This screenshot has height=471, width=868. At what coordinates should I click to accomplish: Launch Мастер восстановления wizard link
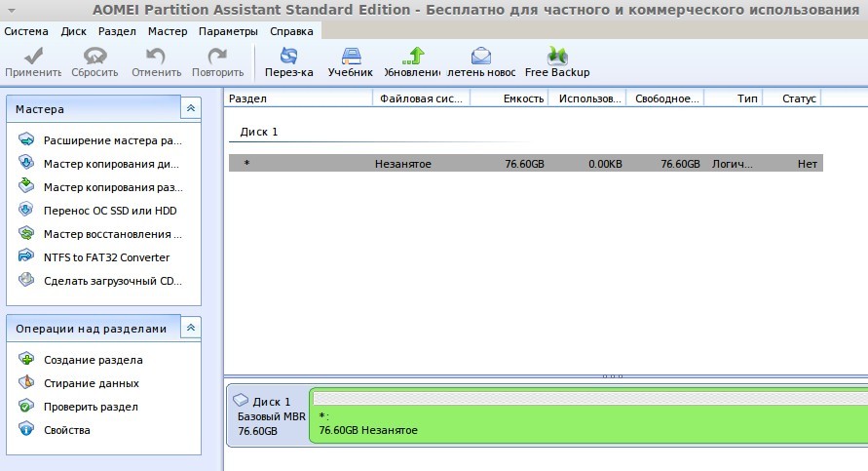pos(112,234)
